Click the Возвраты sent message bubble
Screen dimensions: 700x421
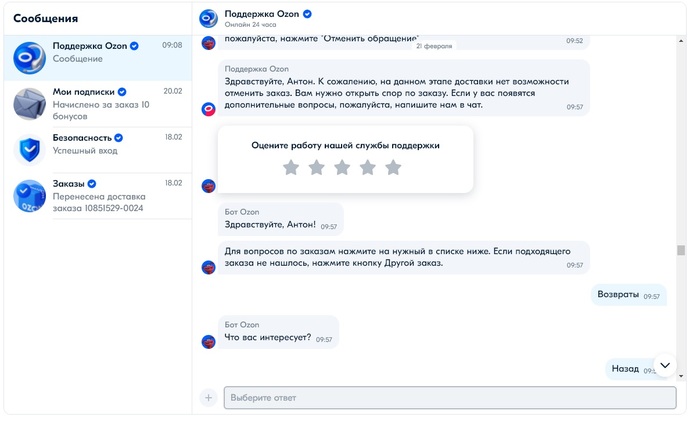pyautogui.click(x=629, y=295)
